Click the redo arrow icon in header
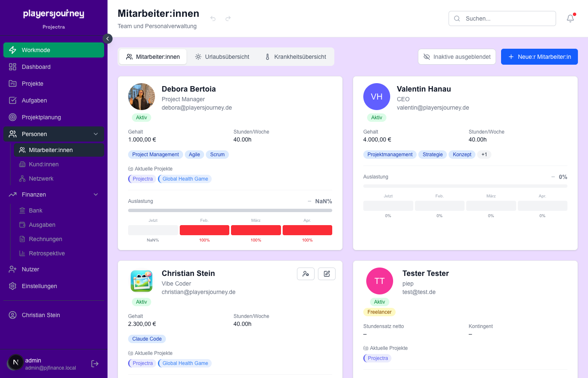 point(228,18)
